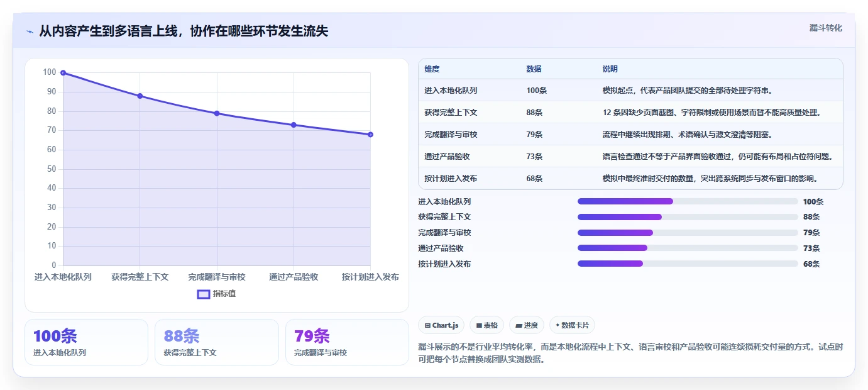Viewport: 868px width, 390px height.
Task: Click y-axis tick label 0 on the chart
Action: click(54, 265)
